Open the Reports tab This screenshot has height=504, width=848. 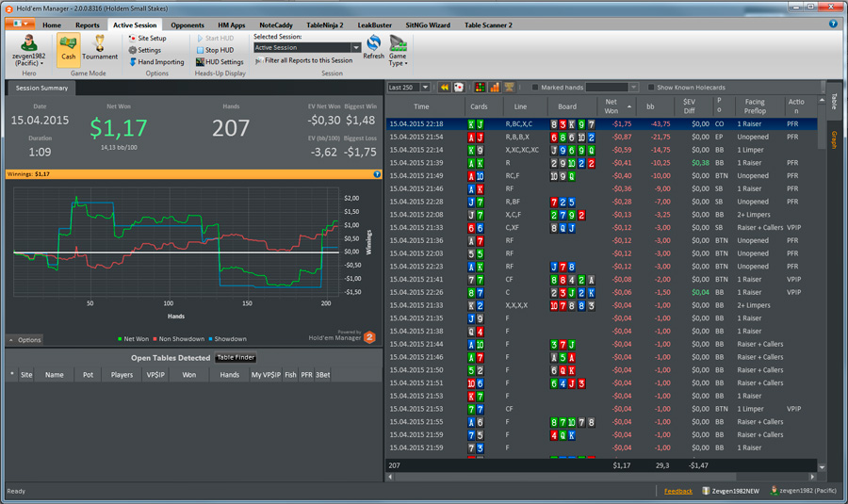pos(88,24)
